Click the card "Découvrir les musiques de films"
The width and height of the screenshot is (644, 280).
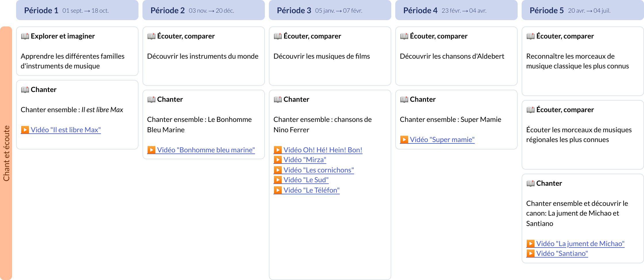(x=330, y=56)
